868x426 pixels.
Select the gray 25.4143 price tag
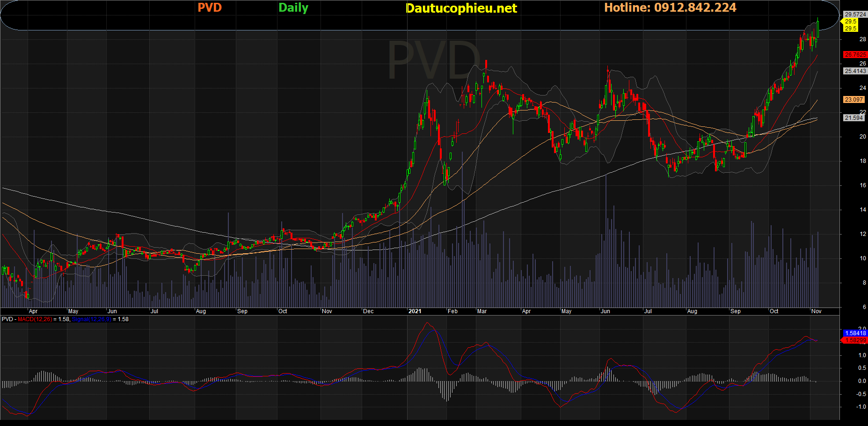855,71
